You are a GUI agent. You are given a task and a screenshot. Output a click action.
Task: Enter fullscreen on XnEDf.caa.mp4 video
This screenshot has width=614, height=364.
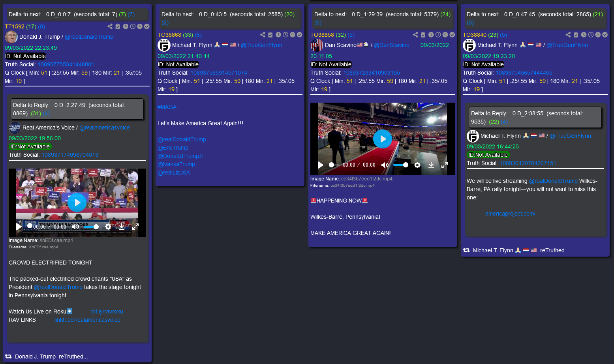[135, 227]
